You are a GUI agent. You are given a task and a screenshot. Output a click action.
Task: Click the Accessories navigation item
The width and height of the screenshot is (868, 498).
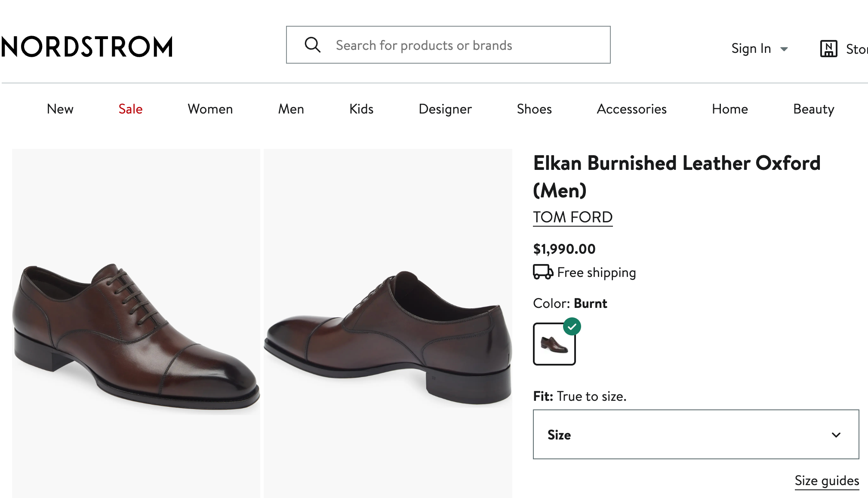(x=631, y=109)
